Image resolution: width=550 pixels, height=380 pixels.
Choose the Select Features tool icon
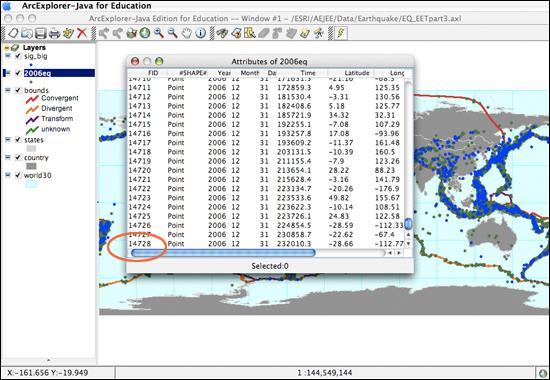point(249,33)
